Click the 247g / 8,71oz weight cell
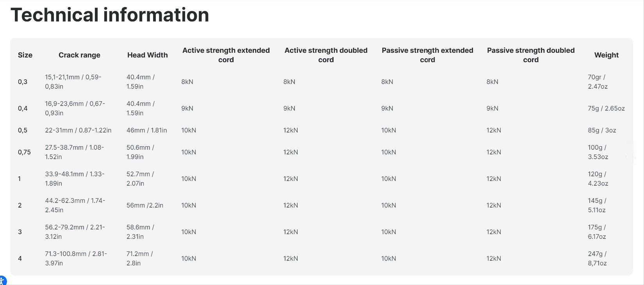 [597, 258]
